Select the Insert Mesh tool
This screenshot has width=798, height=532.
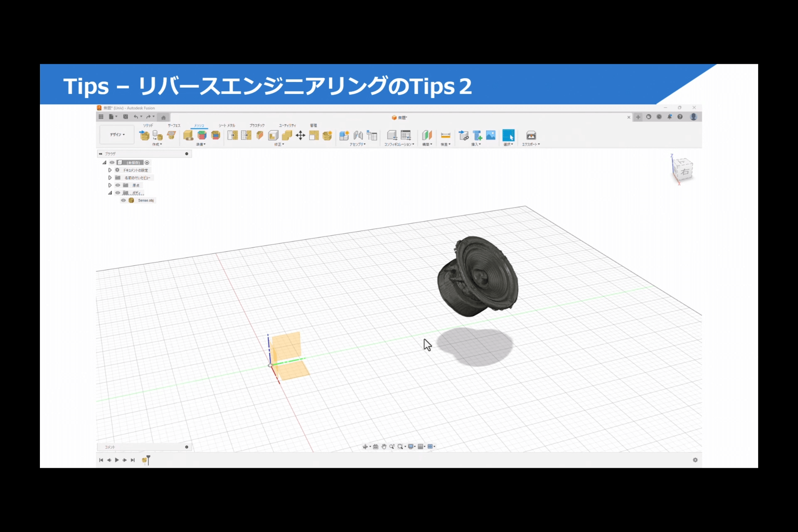(144, 135)
